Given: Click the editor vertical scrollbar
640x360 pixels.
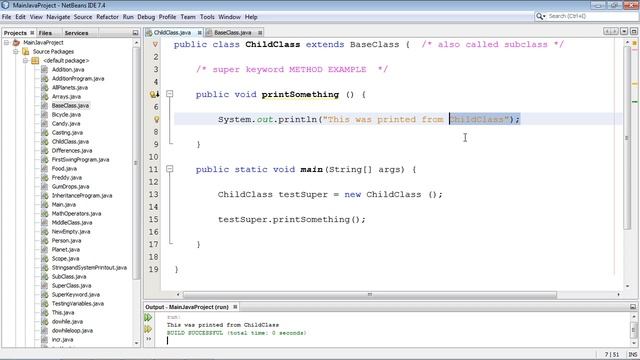Looking at the screenshot, I should 627,139.
